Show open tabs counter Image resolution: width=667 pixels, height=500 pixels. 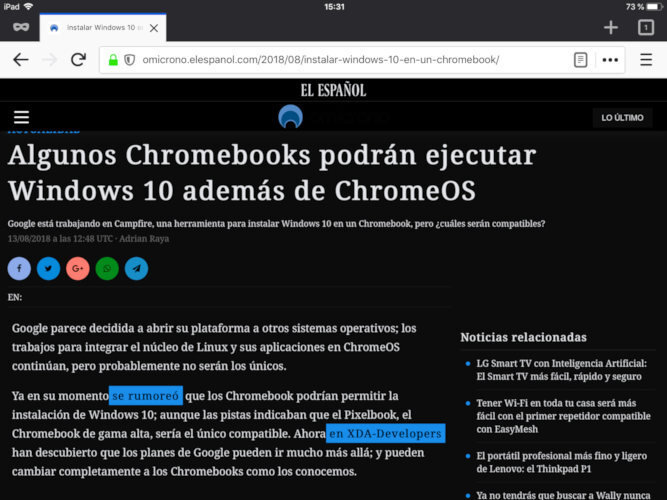pyautogui.click(x=646, y=28)
